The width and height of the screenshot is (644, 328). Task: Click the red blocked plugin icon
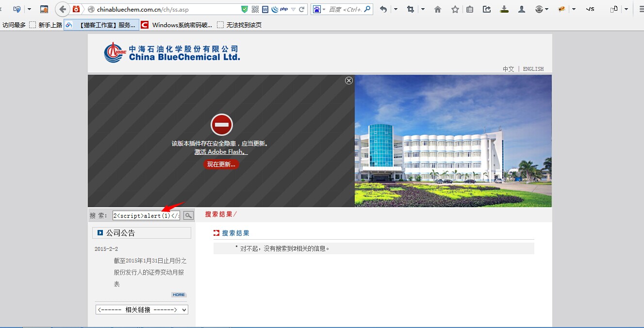(222, 125)
